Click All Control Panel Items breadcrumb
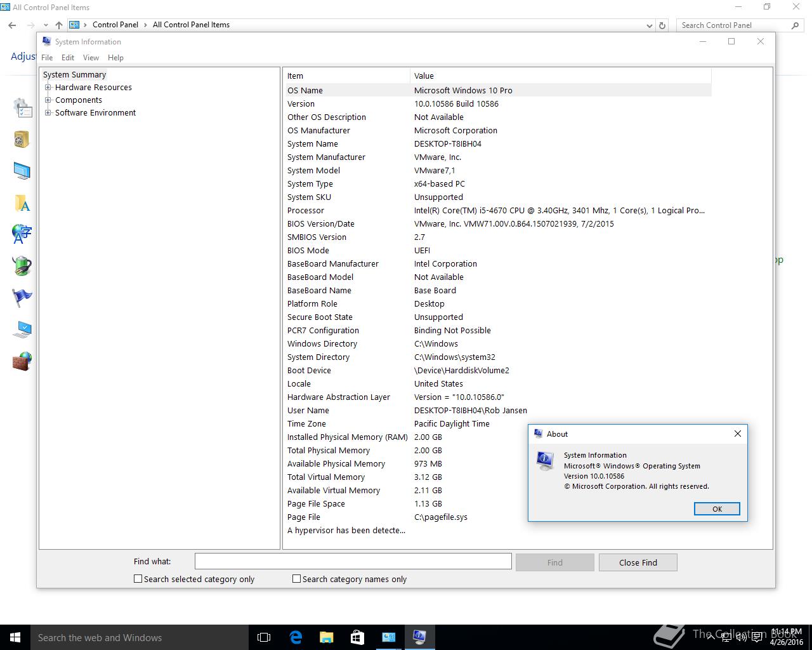The width and height of the screenshot is (812, 650). pos(191,25)
